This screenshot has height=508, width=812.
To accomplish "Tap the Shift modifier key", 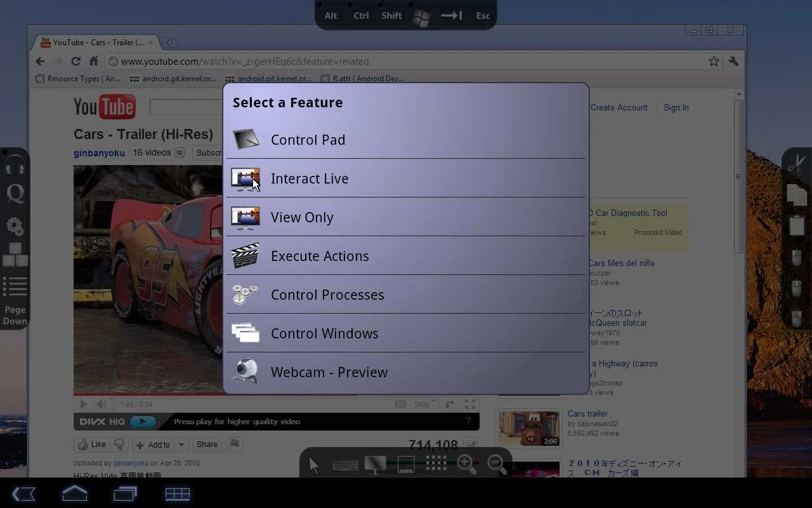I will coord(391,16).
